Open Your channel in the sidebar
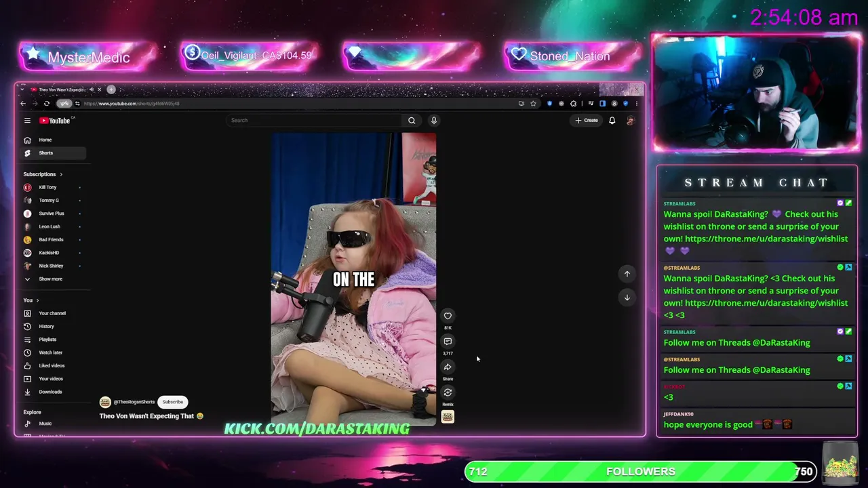The image size is (868, 488). coord(54,313)
